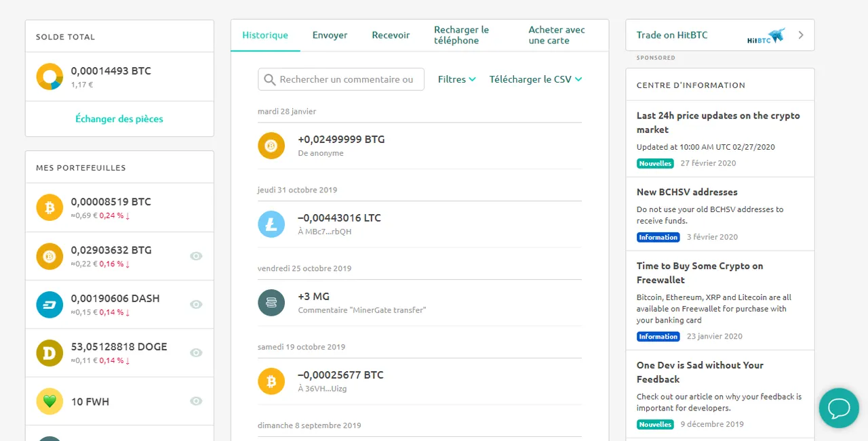The width and height of the screenshot is (868, 441).
Task: Toggle visibility of the FWH wallet
Action: coord(196,402)
